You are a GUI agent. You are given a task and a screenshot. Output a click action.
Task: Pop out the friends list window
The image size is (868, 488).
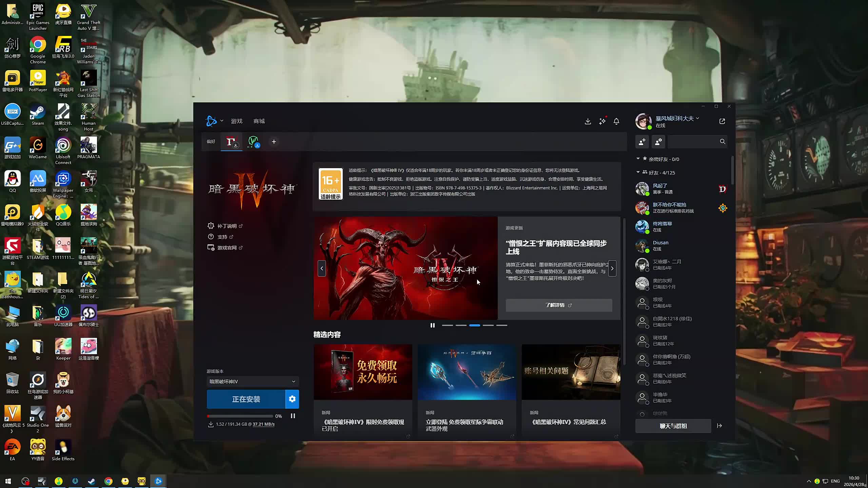(722, 121)
